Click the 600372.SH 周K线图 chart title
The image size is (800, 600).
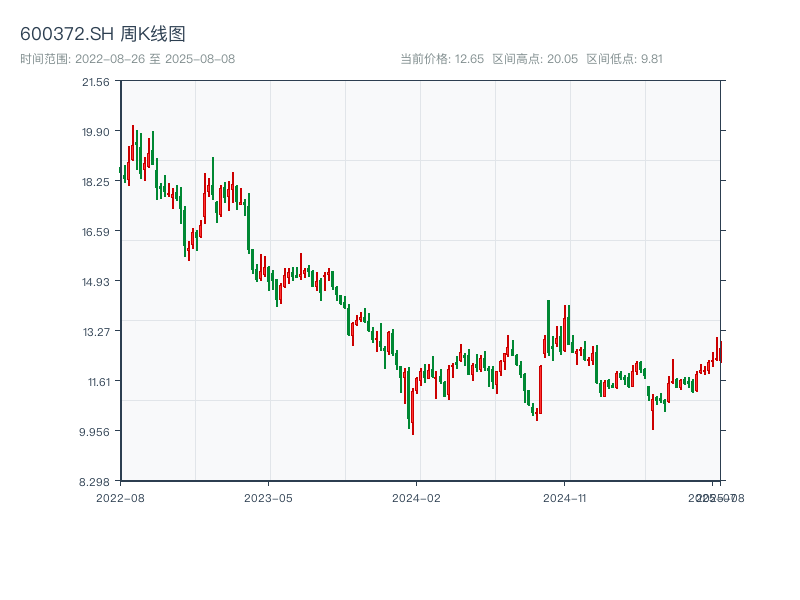103,35
